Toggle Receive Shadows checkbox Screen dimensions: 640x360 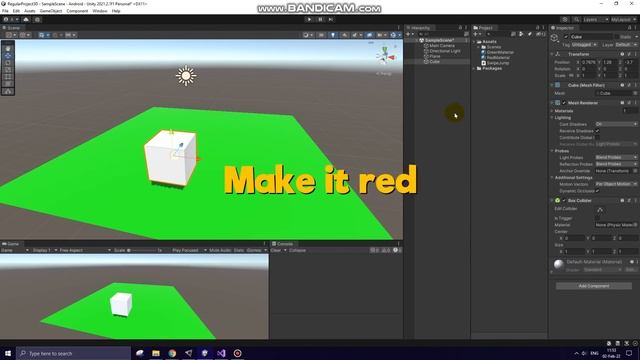(597, 131)
